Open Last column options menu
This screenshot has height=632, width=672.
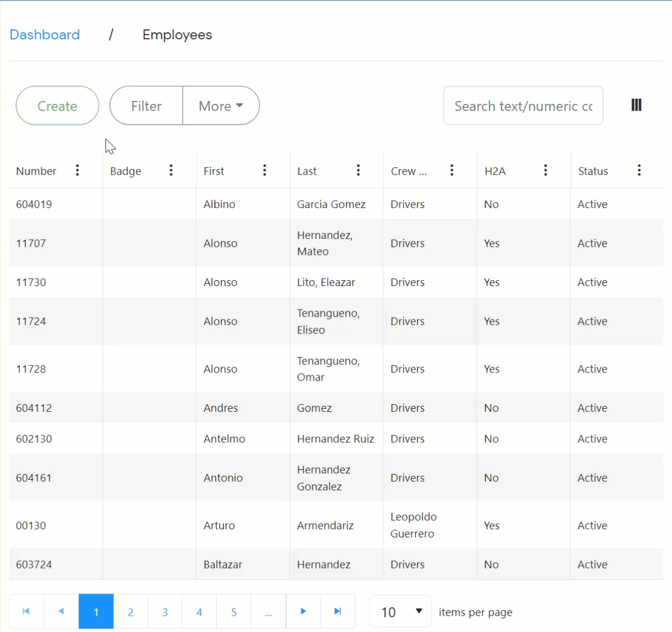(x=358, y=170)
